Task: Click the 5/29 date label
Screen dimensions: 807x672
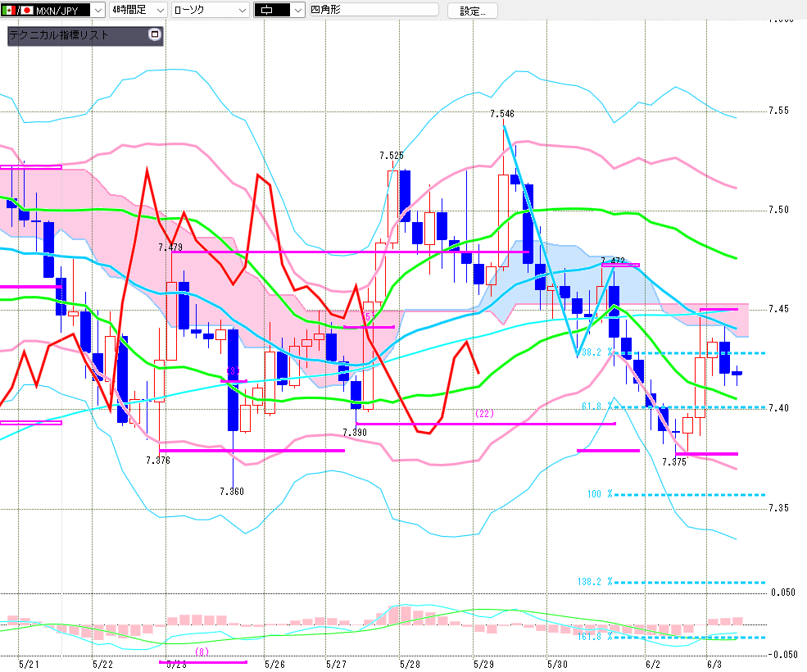Action: (483, 665)
